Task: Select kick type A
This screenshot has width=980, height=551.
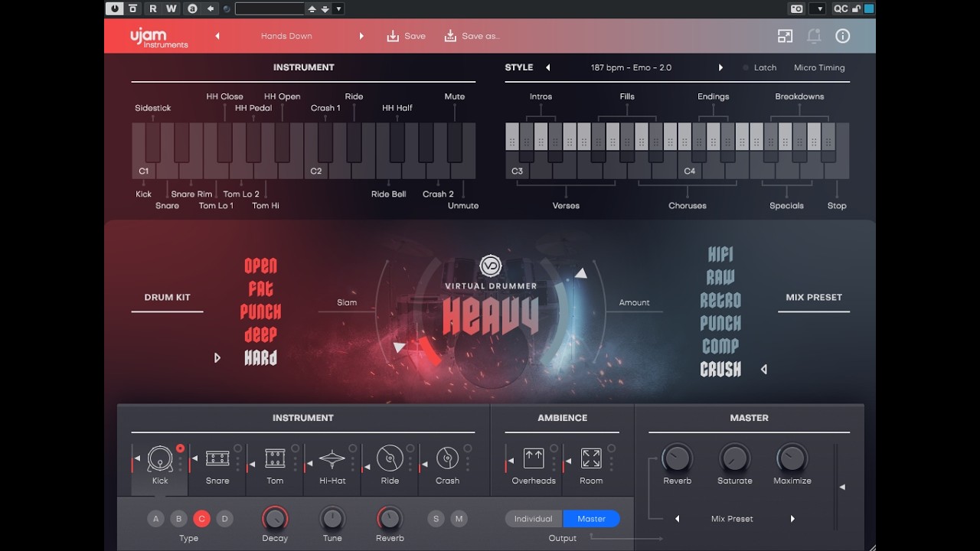Action: (156, 519)
